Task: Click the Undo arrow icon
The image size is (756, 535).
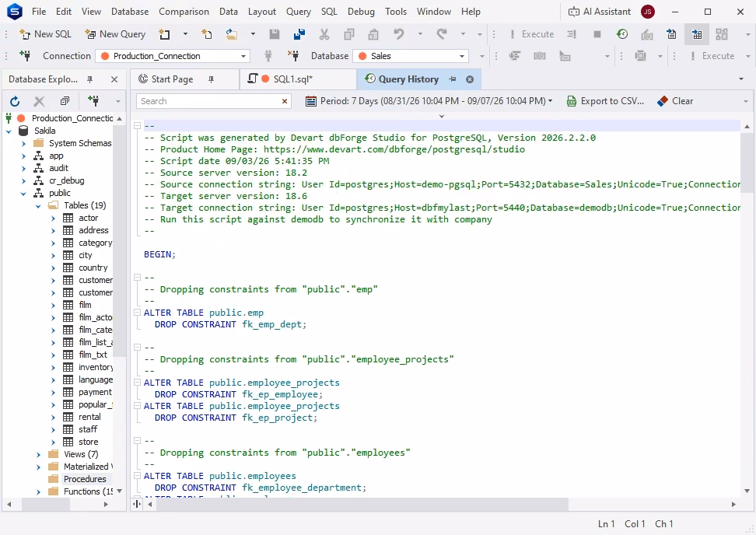Action: (398, 34)
